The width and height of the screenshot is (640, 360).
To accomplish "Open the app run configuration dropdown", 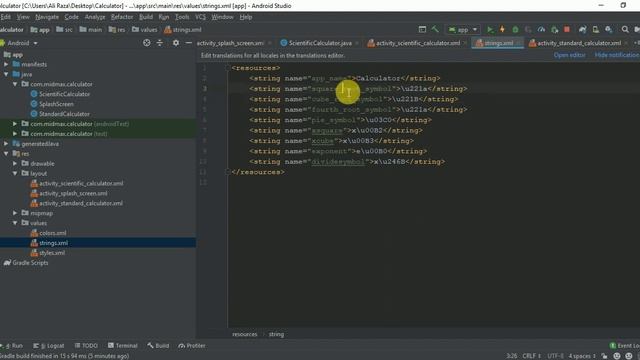I will coord(462,30).
